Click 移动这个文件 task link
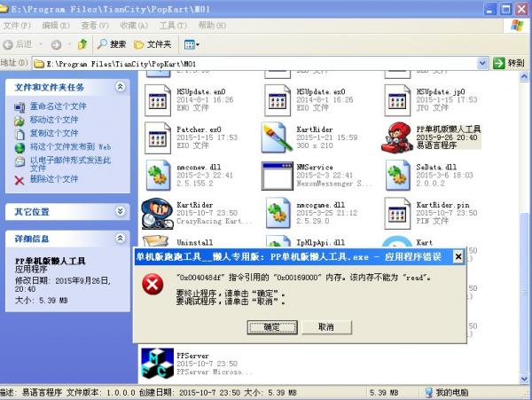532x400 pixels. tap(54, 120)
